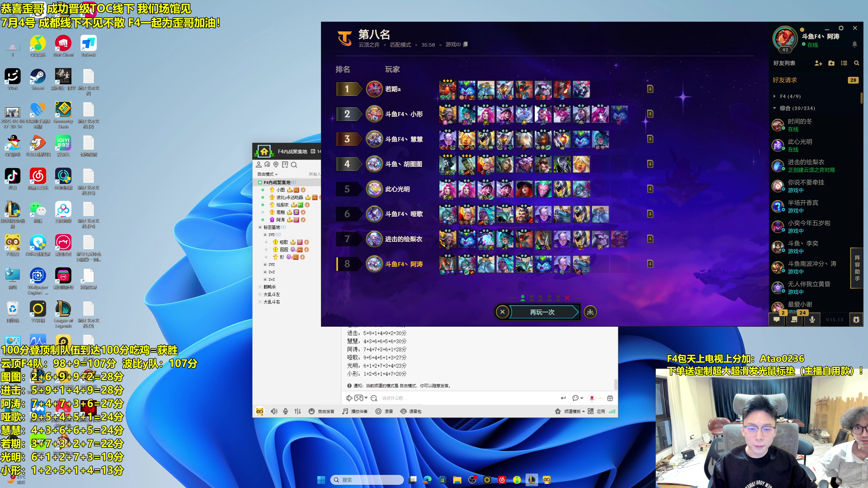Open Steam desktop shortcut
Viewport: 868px width, 488px height.
click(x=38, y=80)
